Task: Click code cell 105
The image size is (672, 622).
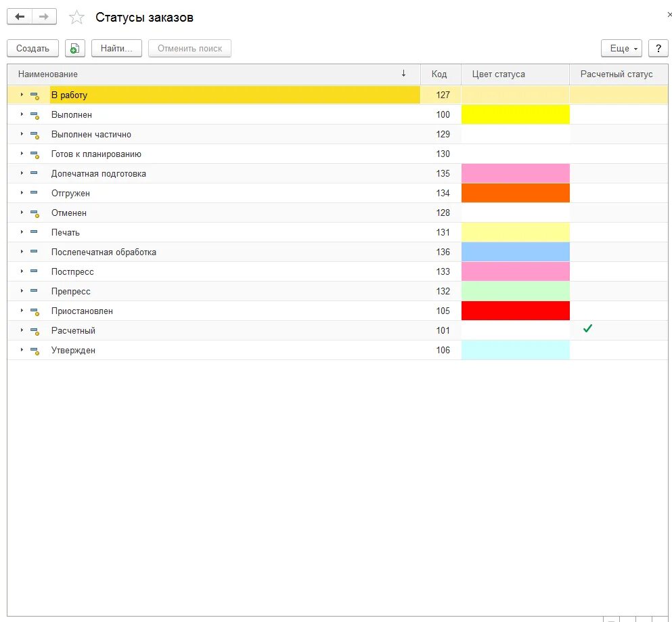Action: tap(443, 311)
